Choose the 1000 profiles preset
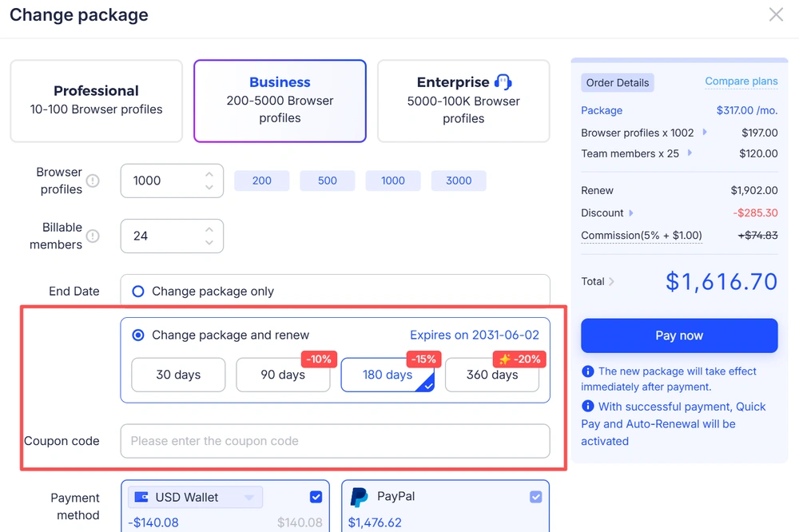Viewport: 799px width, 532px height. (x=393, y=181)
